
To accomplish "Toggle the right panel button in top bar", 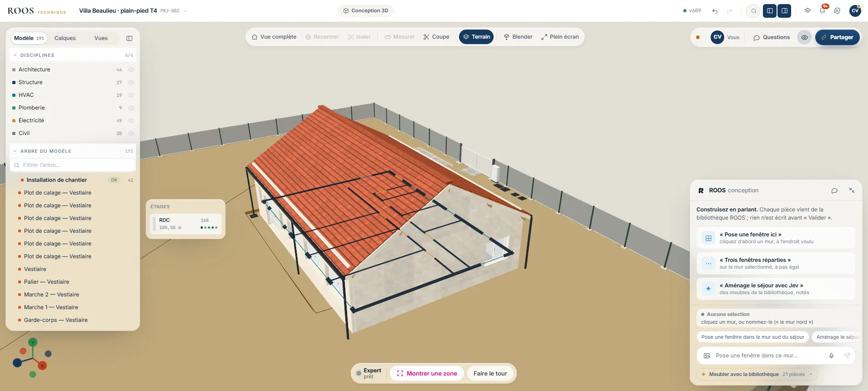I will tap(784, 11).
